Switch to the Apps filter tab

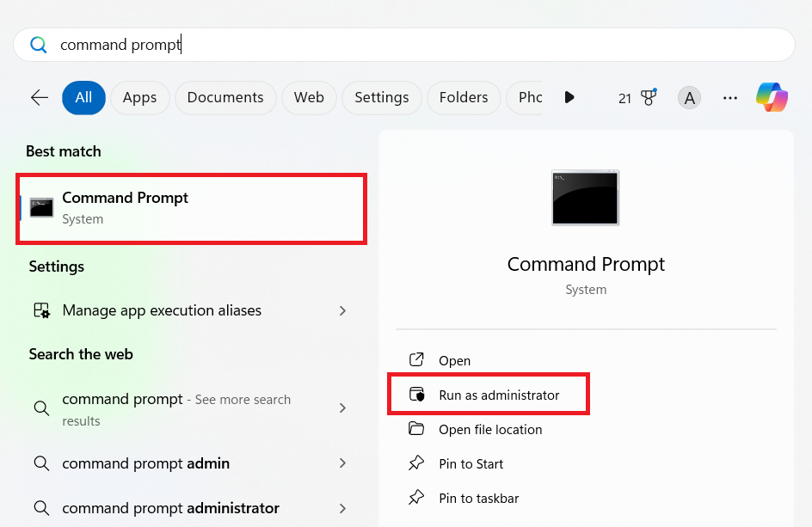pyautogui.click(x=140, y=97)
